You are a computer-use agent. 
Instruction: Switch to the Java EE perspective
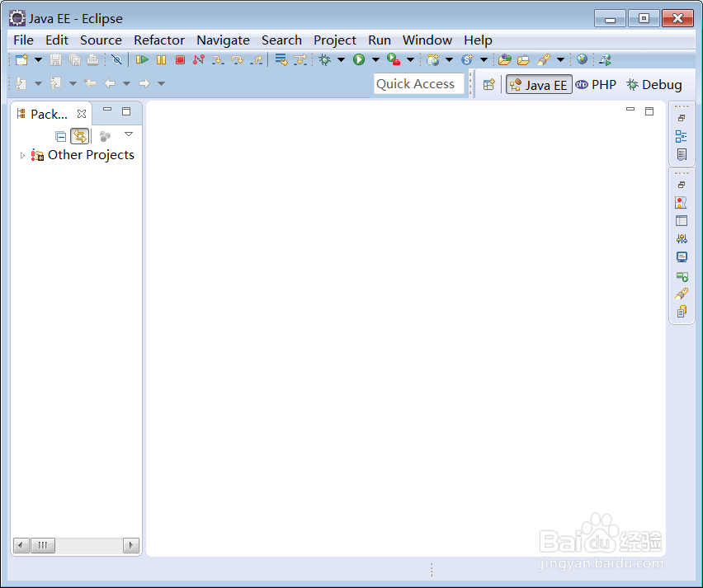pyautogui.click(x=539, y=84)
